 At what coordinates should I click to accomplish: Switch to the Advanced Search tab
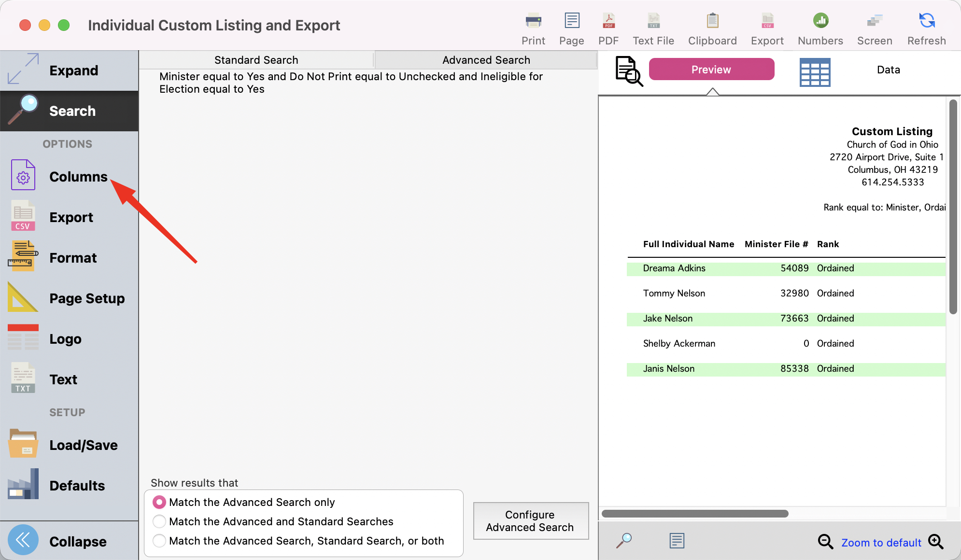pos(486,60)
